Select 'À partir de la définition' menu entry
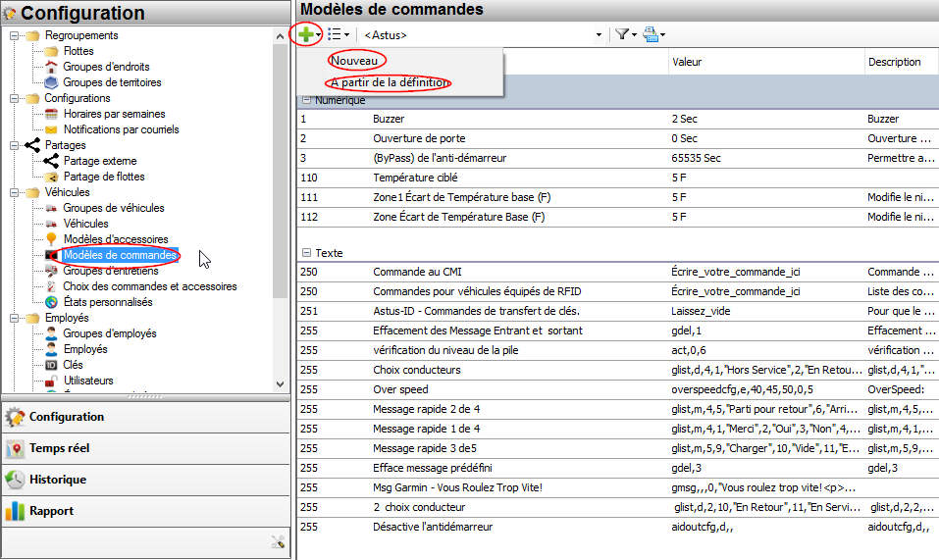Screen dimensions: 939x560 (391, 83)
